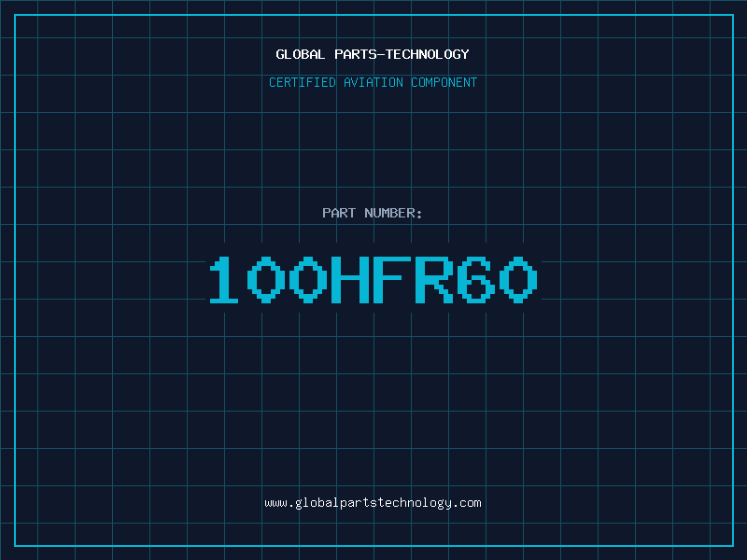
Task: Click the 100HFR60 part number
Action: [373, 280]
